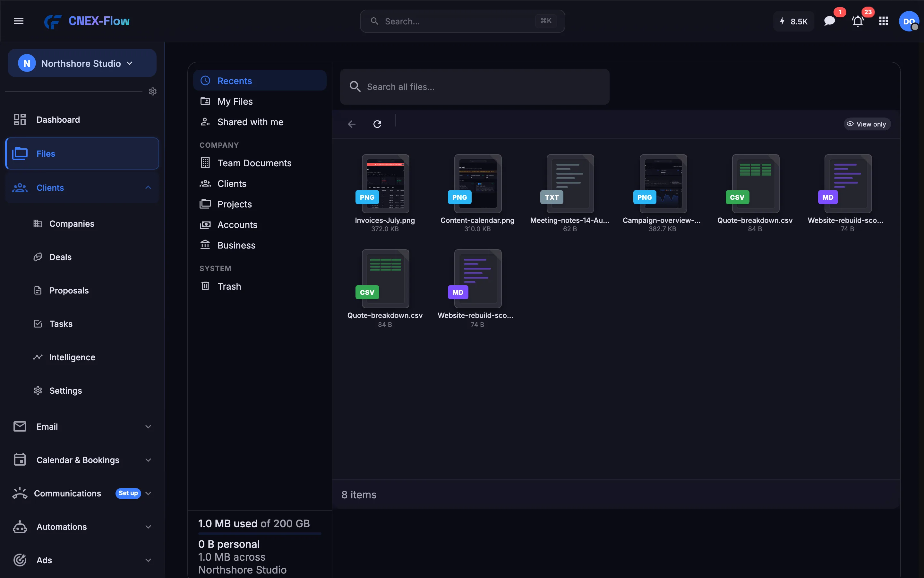Viewport: 924px width, 578px height.
Task: Open Settings under Clients
Action: [58, 391]
